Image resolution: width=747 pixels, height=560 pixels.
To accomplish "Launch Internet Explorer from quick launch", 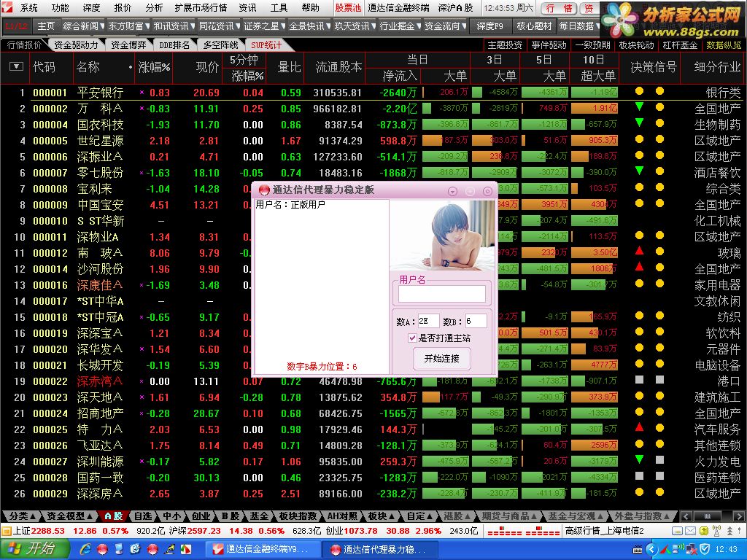I will click(85, 550).
